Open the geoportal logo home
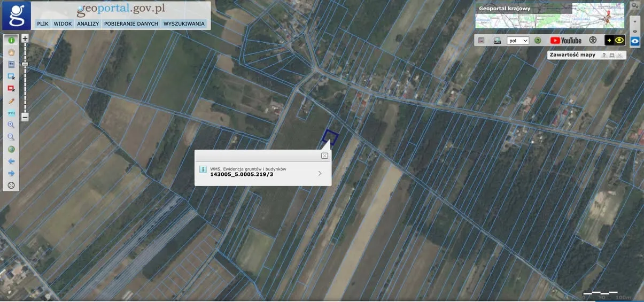 pos(16,15)
